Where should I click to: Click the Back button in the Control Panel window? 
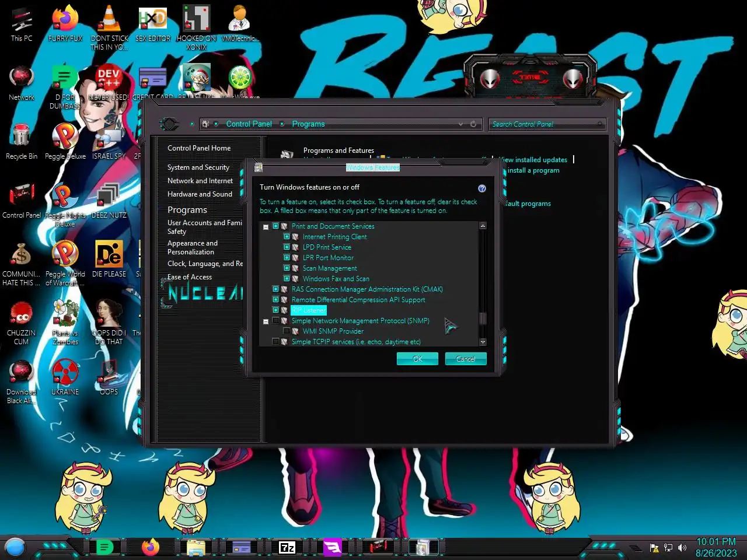pos(169,124)
